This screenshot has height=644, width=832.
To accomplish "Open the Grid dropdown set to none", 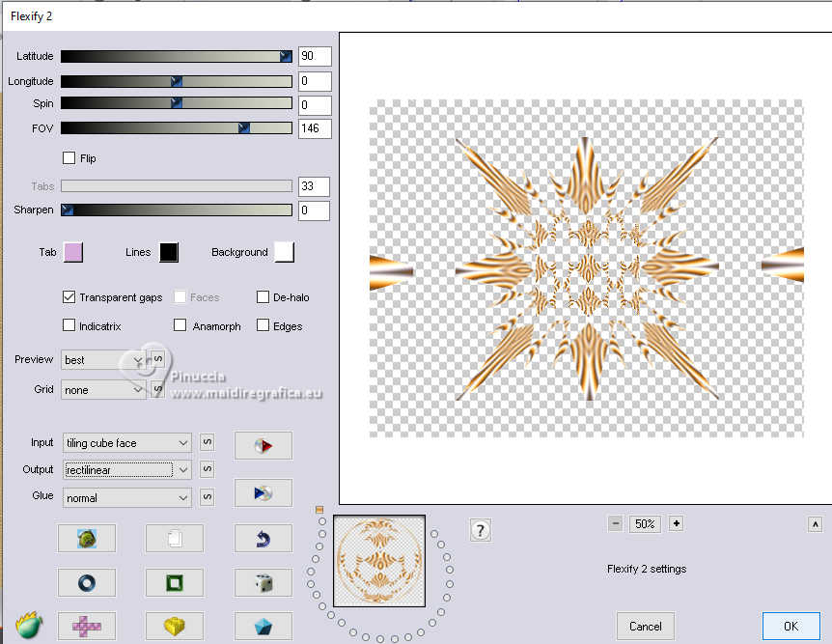I will [103, 390].
